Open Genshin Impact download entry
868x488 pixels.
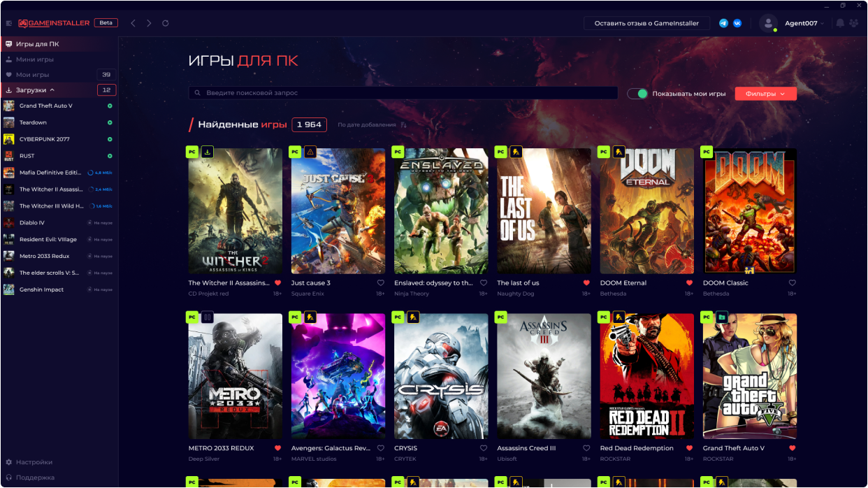(x=59, y=289)
